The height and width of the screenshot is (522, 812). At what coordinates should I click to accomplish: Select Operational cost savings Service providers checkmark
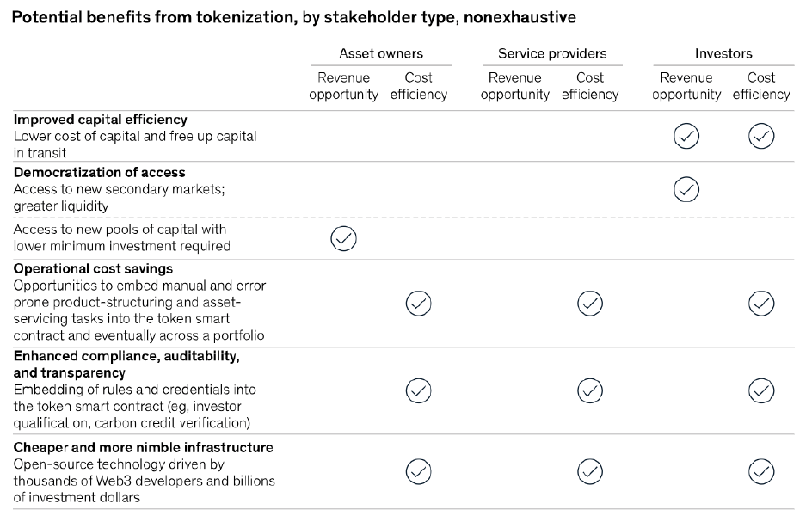tap(589, 303)
